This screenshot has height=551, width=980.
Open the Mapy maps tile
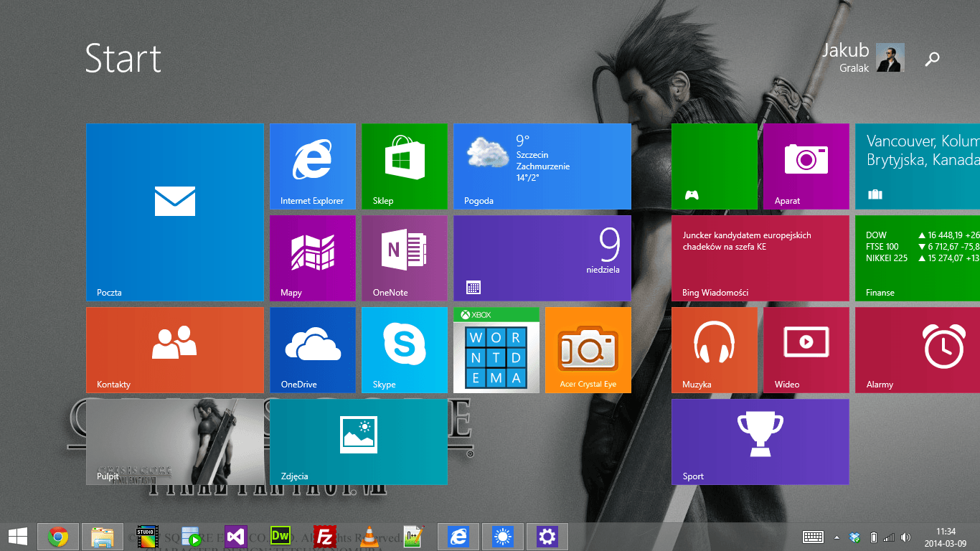[313, 258]
